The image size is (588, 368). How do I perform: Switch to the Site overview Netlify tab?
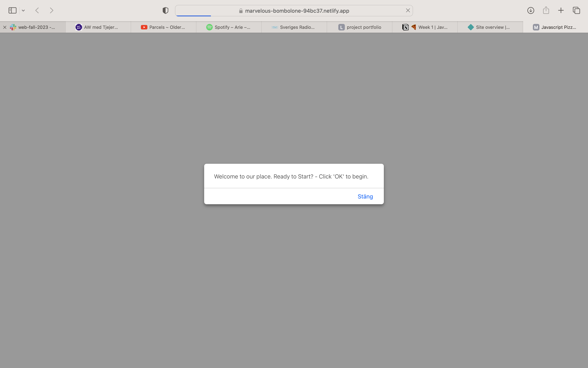click(490, 27)
